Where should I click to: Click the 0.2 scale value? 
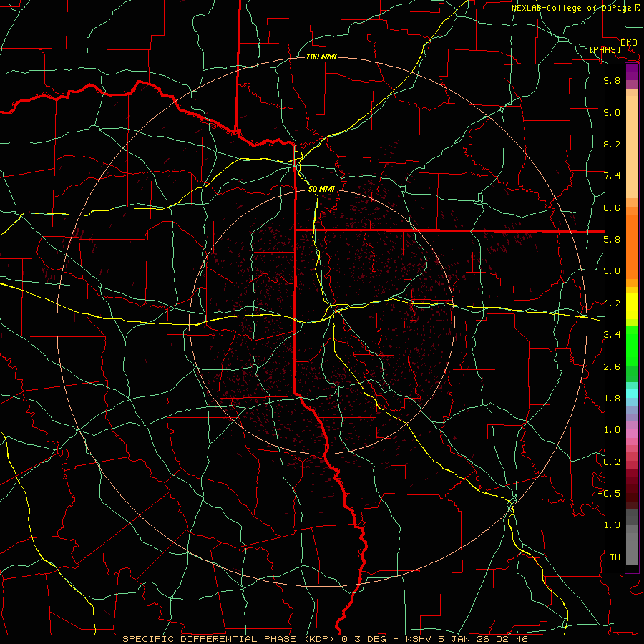(x=612, y=462)
